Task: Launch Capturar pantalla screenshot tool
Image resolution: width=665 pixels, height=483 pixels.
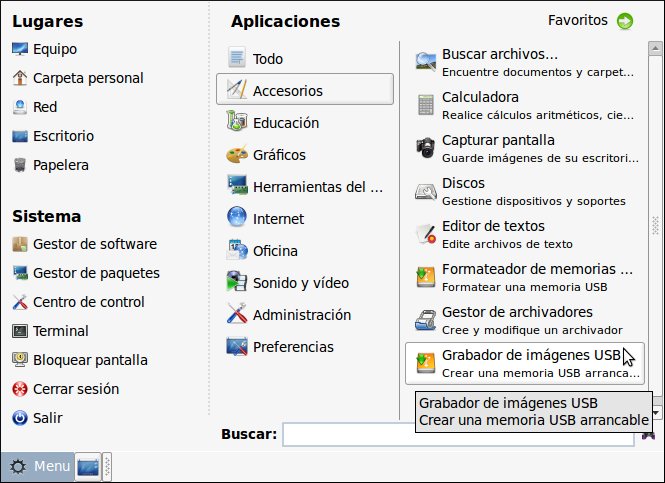Action: tap(498, 147)
